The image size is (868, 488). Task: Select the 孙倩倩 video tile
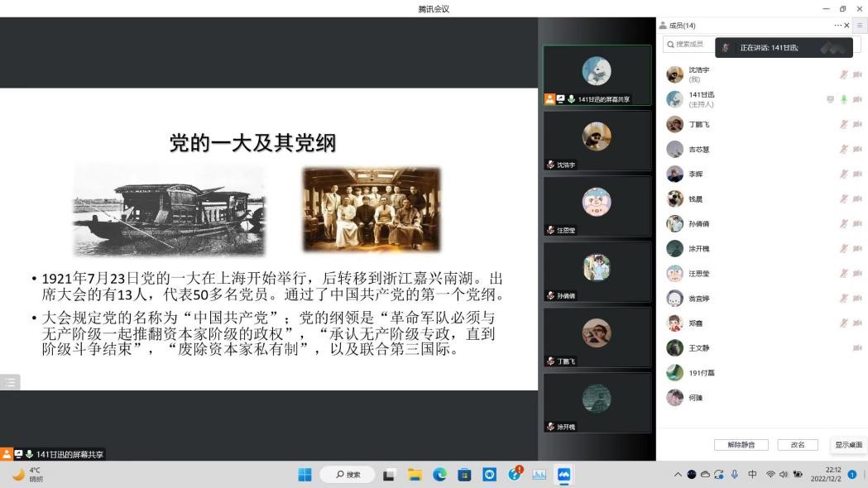tap(597, 271)
